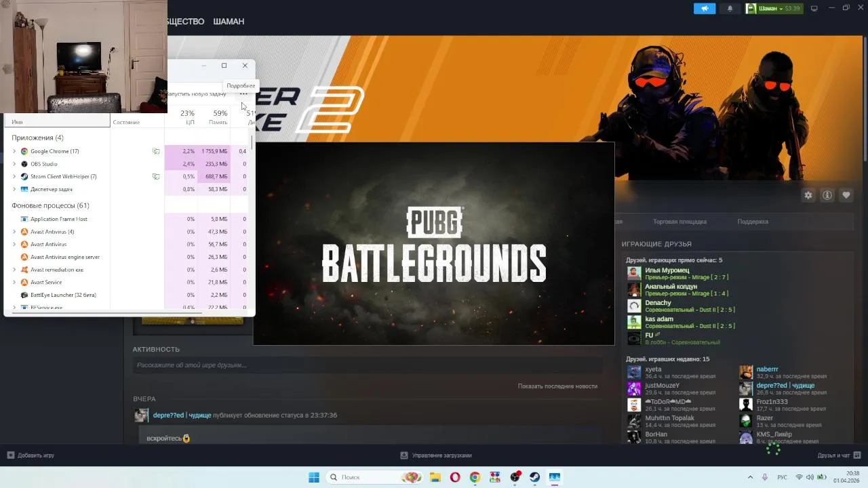
Task: Expand Диспетчер задач process row
Action: click(14, 189)
